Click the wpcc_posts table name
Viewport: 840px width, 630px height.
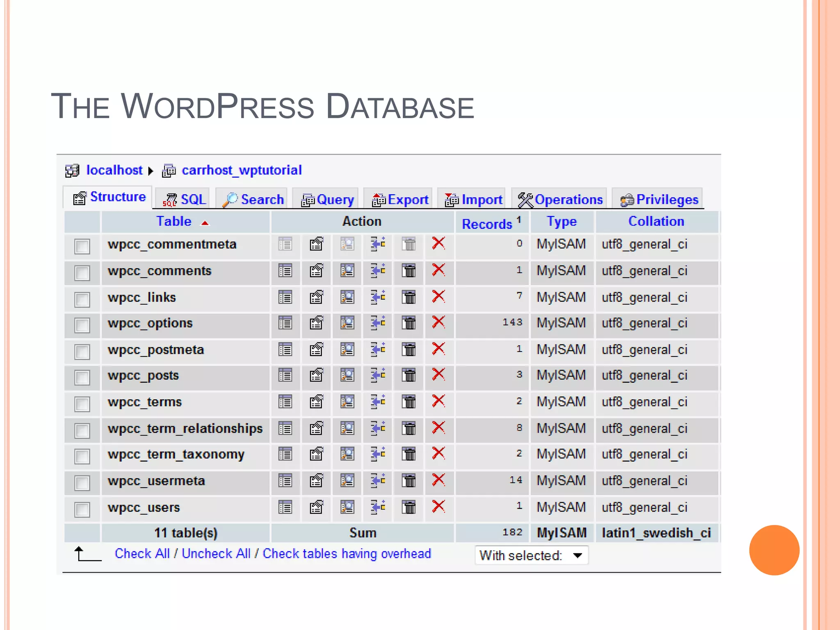143,376
